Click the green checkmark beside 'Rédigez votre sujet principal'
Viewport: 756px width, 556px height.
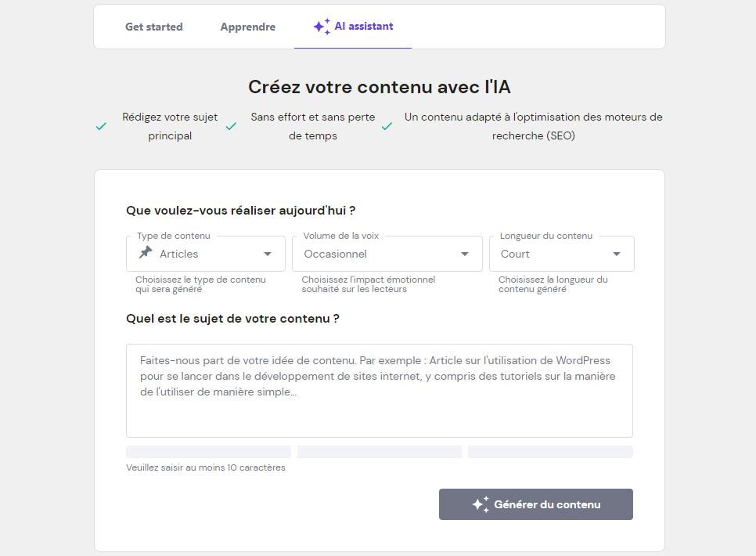(101, 125)
